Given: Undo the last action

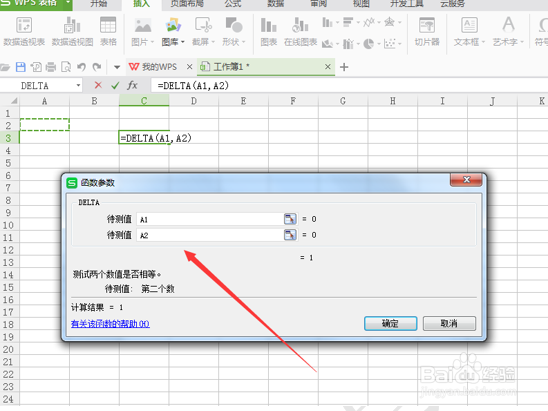Looking at the screenshot, I should [81, 67].
